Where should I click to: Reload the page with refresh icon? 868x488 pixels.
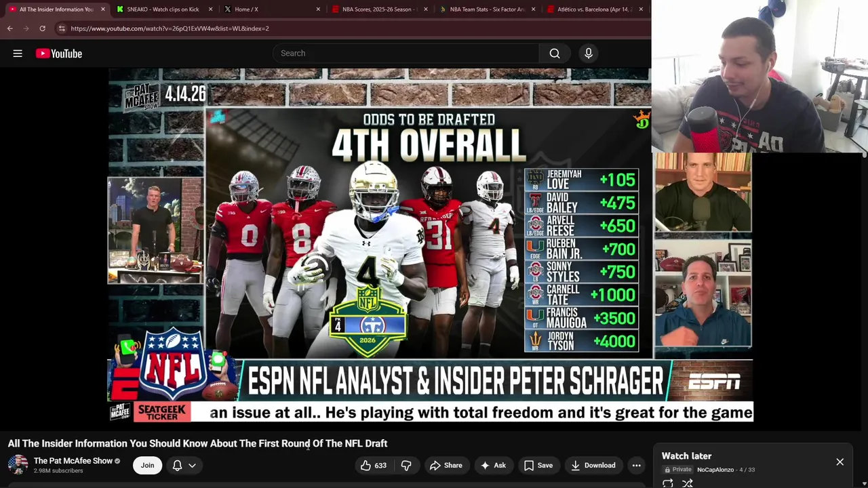(x=42, y=28)
